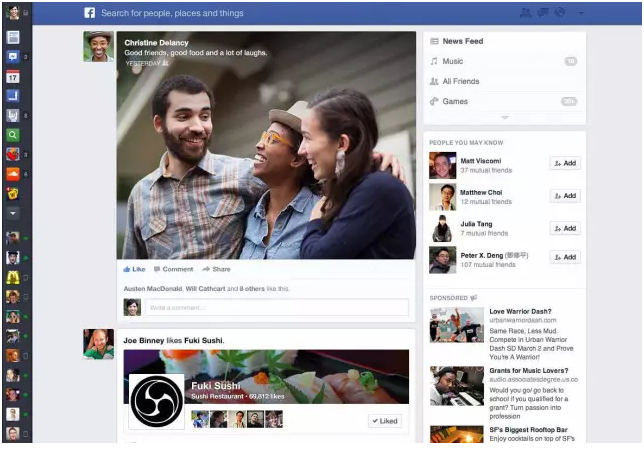Open Joe Binney's avatar beside the post
This screenshot has width=644, height=463.
point(99,344)
